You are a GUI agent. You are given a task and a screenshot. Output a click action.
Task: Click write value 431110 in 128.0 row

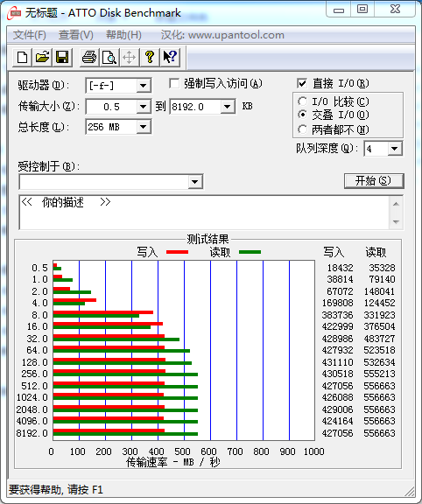337,362
